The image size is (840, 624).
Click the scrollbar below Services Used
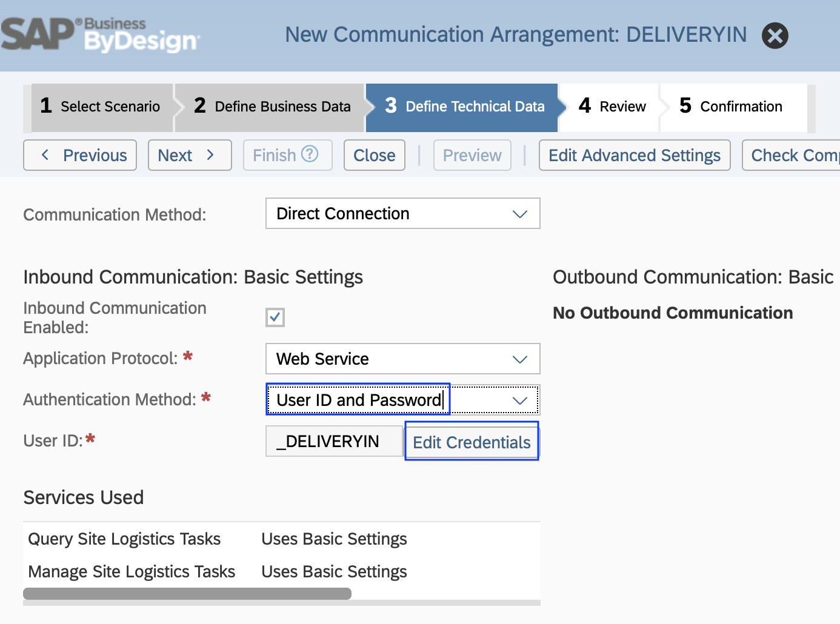tap(187, 593)
